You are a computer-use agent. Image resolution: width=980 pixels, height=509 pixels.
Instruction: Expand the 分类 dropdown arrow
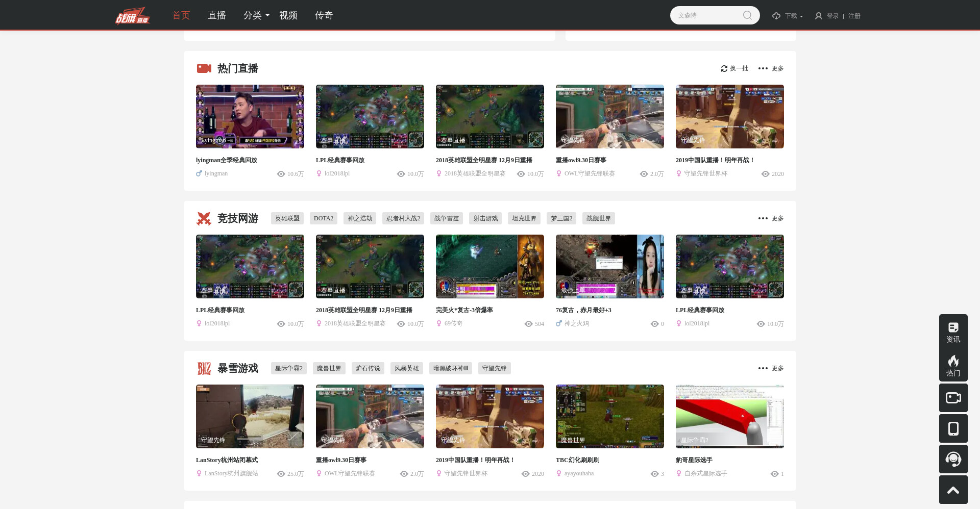click(267, 15)
